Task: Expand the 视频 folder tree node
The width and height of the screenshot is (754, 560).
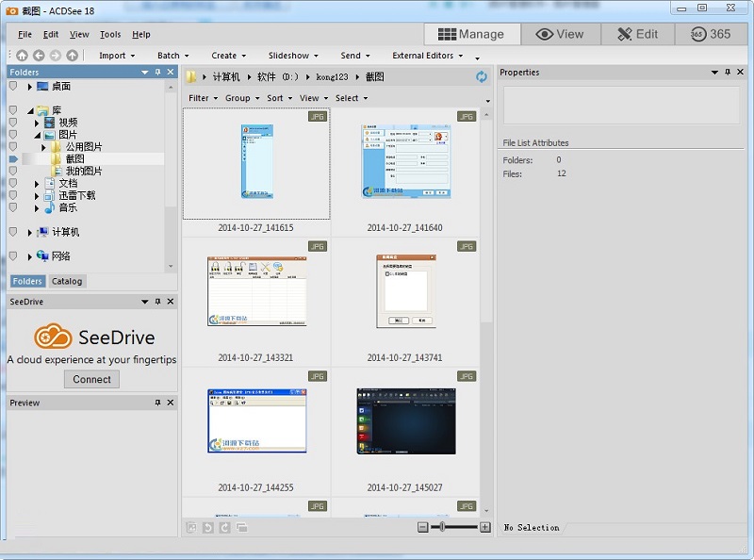Action: [x=37, y=123]
